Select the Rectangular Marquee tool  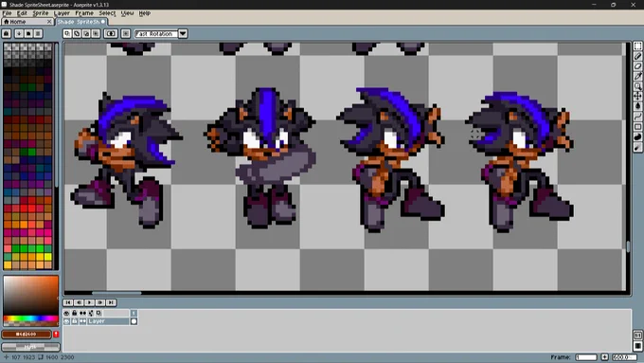click(x=637, y=46)
